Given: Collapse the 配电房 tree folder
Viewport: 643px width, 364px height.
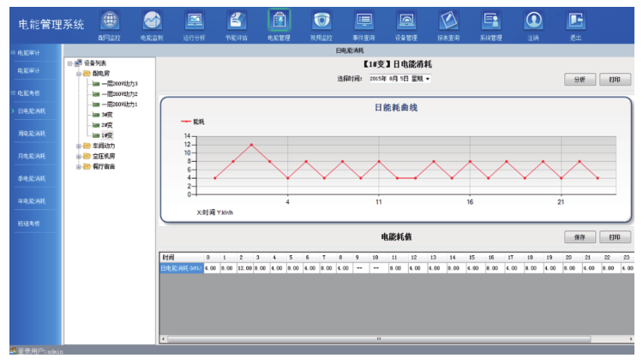Looking at the screenshot, I should click(78, 74).
